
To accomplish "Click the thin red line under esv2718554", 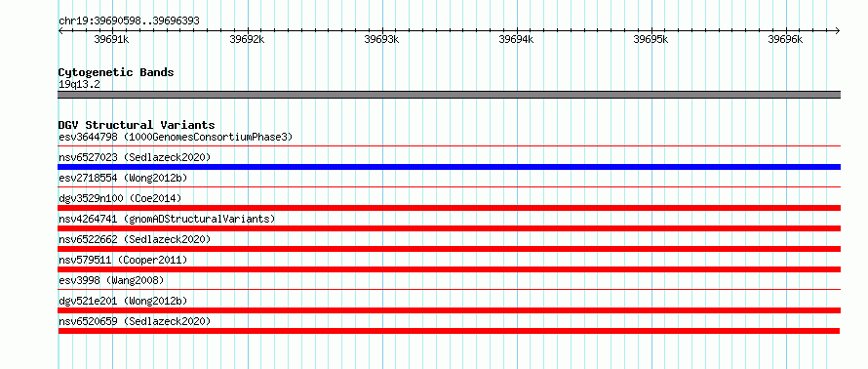I will pos(449,187).
